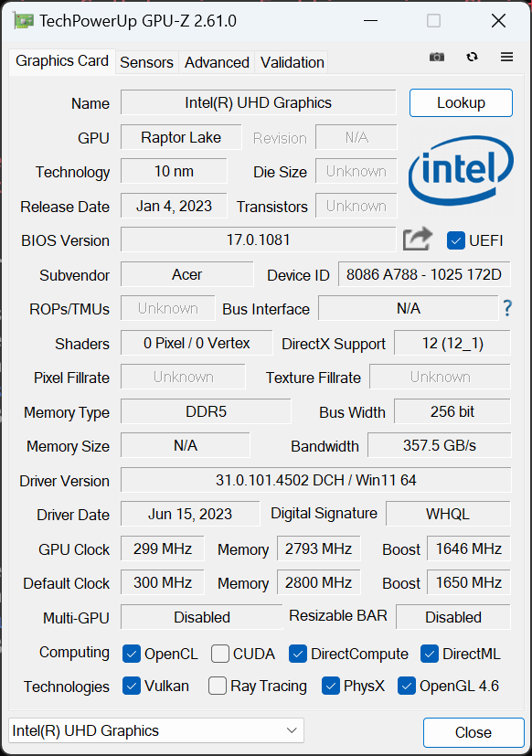
Task: Click the GPU-Z app icon in title bar
Action: (24, 21)
